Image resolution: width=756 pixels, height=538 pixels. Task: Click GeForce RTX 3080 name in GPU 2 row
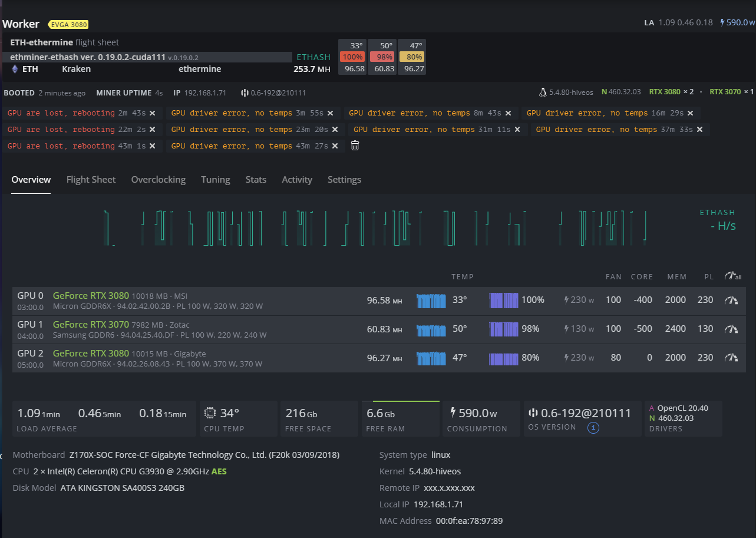91,354
